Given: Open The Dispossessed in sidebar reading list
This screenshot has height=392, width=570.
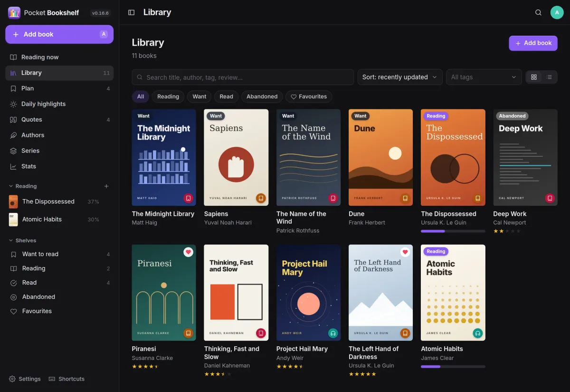Looking at the screenshot, I should point(59,201).
